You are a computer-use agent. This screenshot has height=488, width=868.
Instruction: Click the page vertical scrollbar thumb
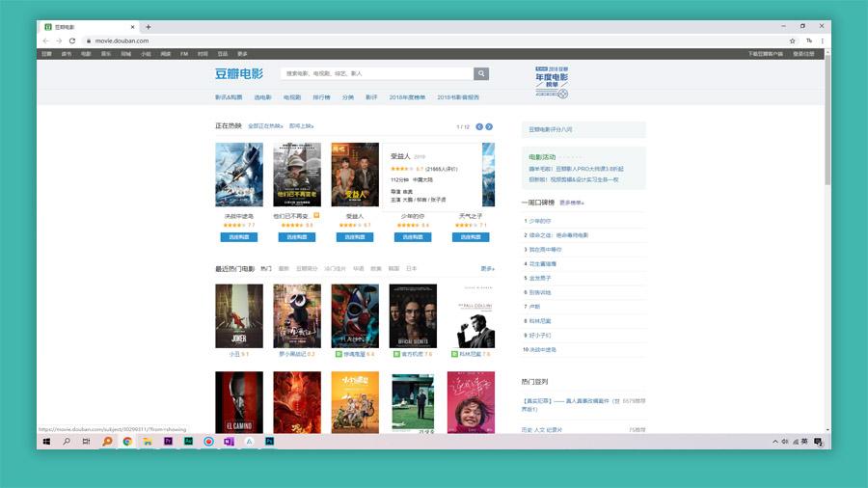pyautogui.click(x=827, y=119)
